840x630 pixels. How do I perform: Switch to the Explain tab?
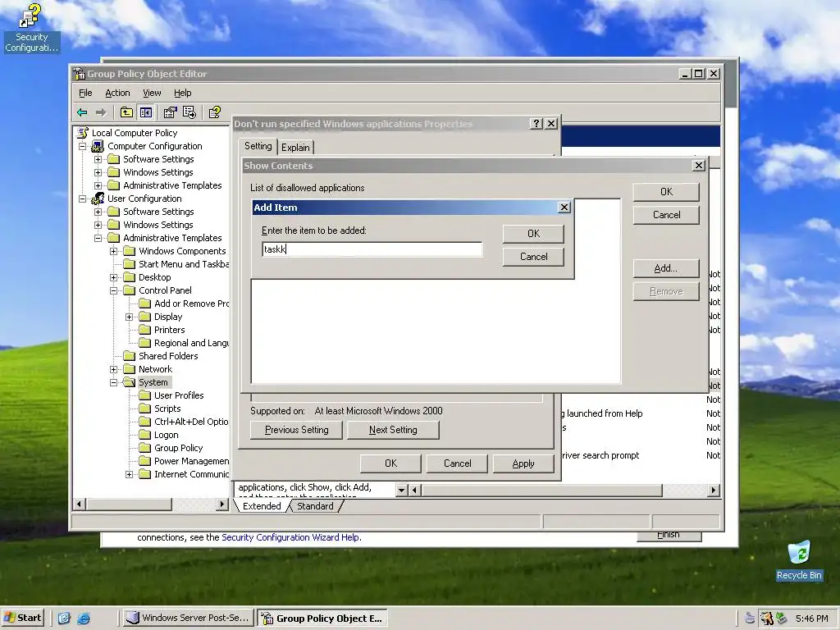(x=295, y=148)
